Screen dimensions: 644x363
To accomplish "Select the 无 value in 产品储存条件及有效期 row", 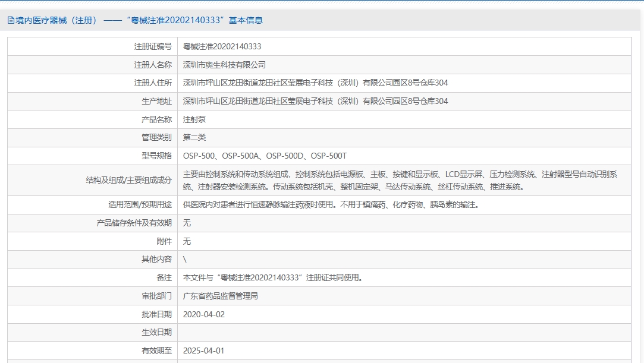I will pos(187,223).
